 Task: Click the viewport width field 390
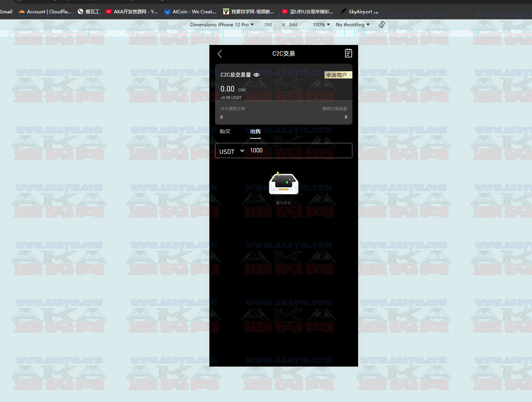tap(268, 25)
